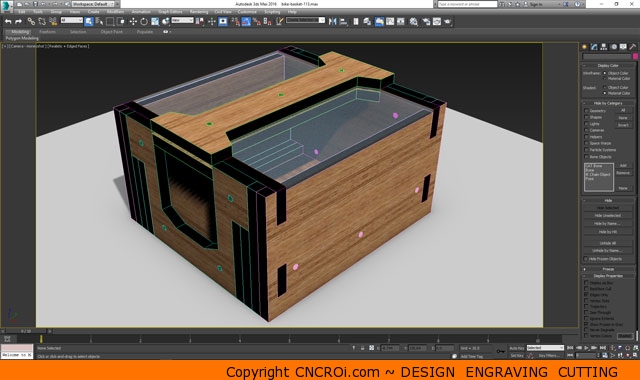640x380 pixels.
Task: Open reference coordinate system dropdown
Action: click(x=182, y=20)
